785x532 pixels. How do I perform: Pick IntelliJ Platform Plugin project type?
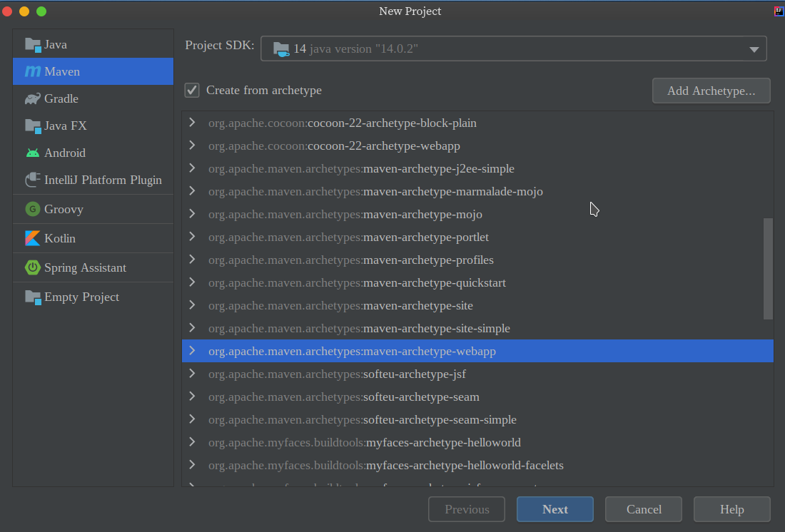pyautogui.click(x=93, y=180)
